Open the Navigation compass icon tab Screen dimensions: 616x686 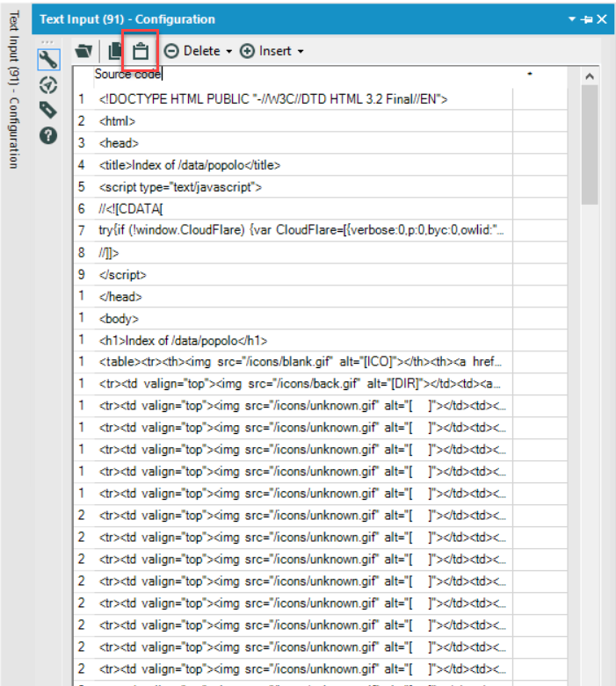(48, 85)
